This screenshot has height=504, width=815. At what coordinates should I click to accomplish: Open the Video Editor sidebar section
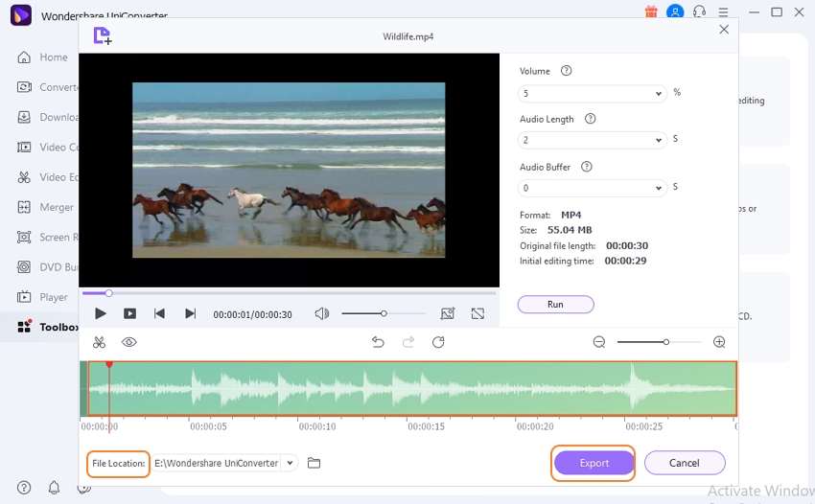click(47, 177)
